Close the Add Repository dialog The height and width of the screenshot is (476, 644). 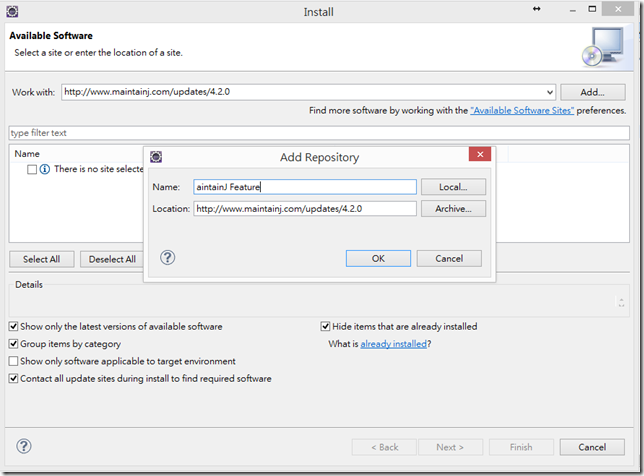(480, 154)
